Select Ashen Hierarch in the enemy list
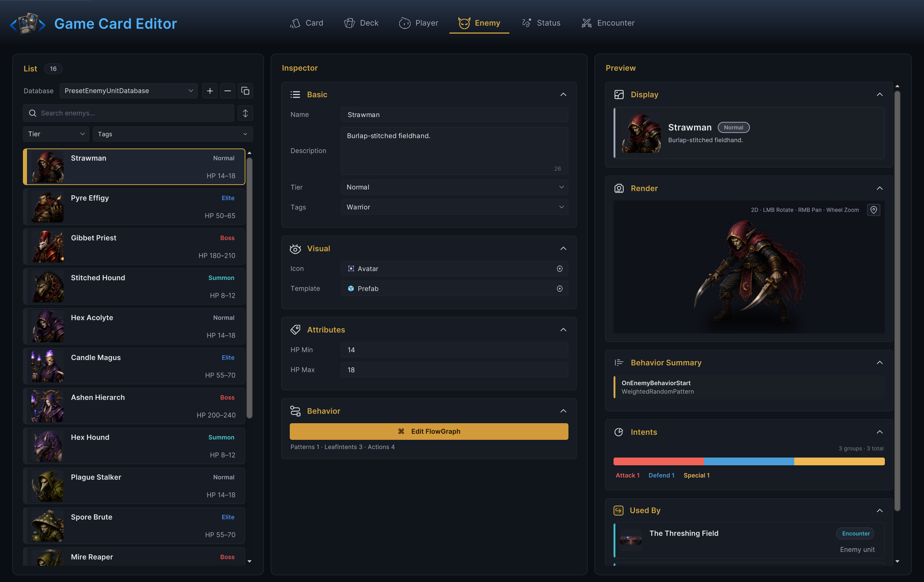 tap(134, 406)
